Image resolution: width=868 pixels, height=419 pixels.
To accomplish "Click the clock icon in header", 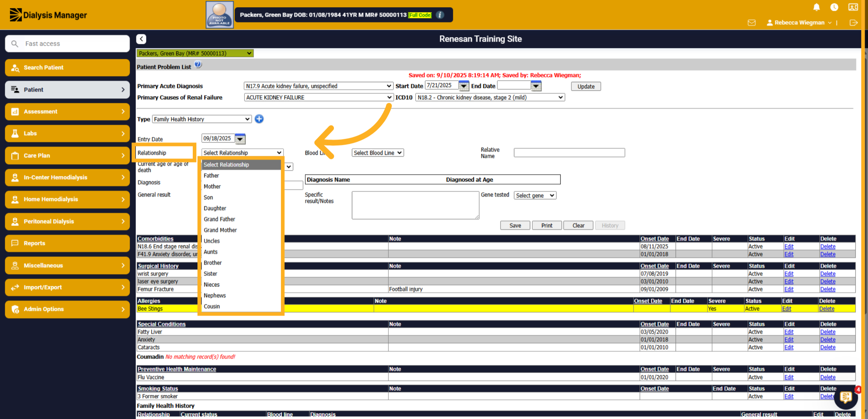I will point(834,7).
